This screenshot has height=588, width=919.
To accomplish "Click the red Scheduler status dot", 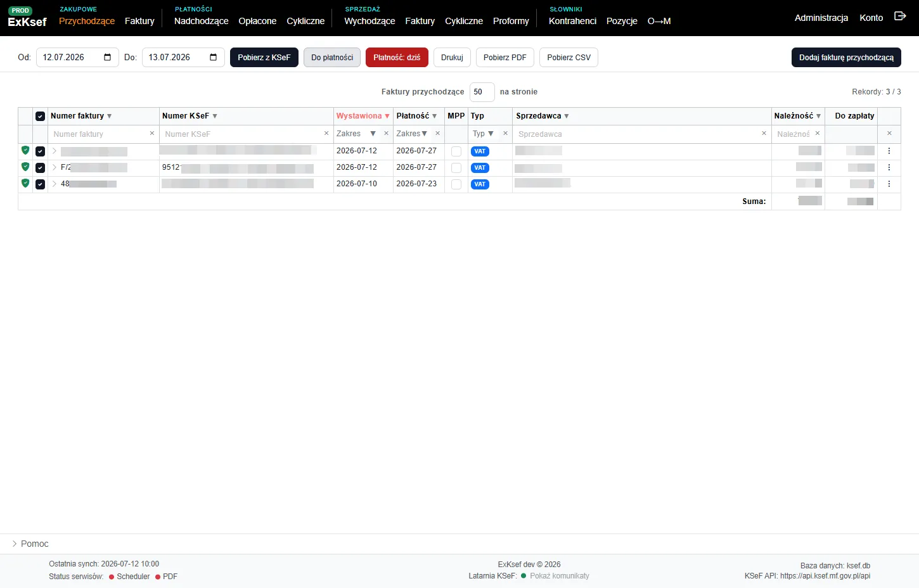I will (112, 577).
